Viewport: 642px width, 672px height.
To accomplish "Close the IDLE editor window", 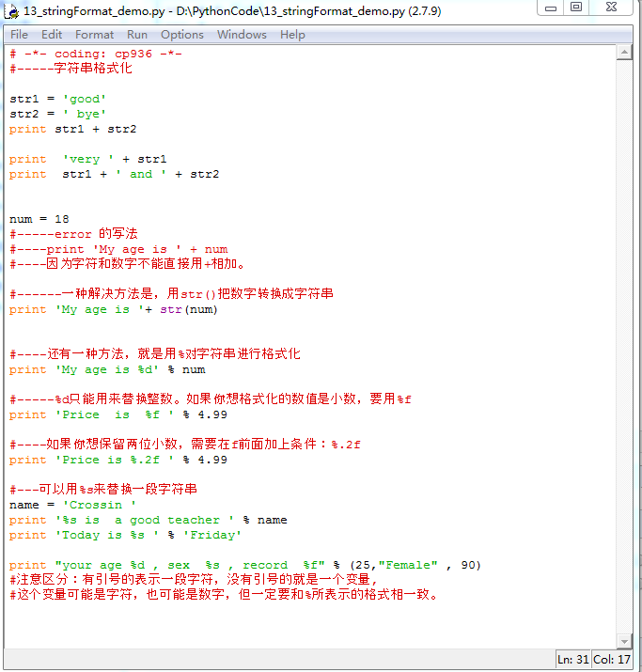I will [x=611, y=8].
